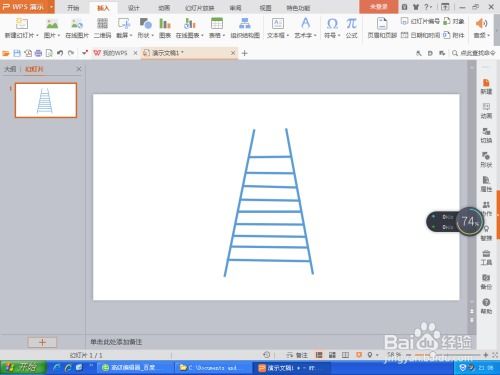Click the 工具 toolbox icon in right sidebar

pyautogui.click(x=486, y=257)
